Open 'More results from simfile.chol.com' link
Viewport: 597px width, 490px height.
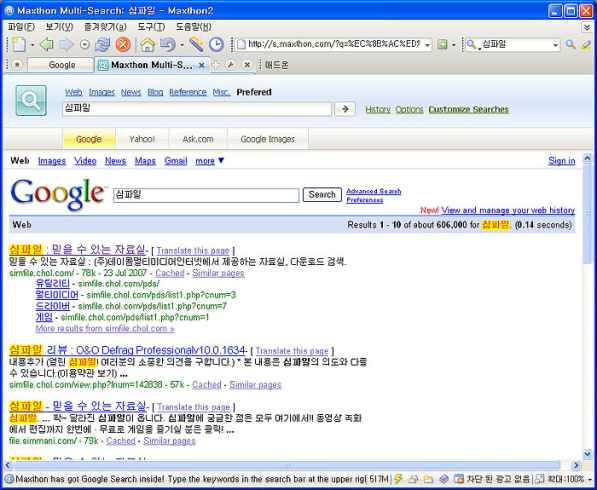(105, 329)
